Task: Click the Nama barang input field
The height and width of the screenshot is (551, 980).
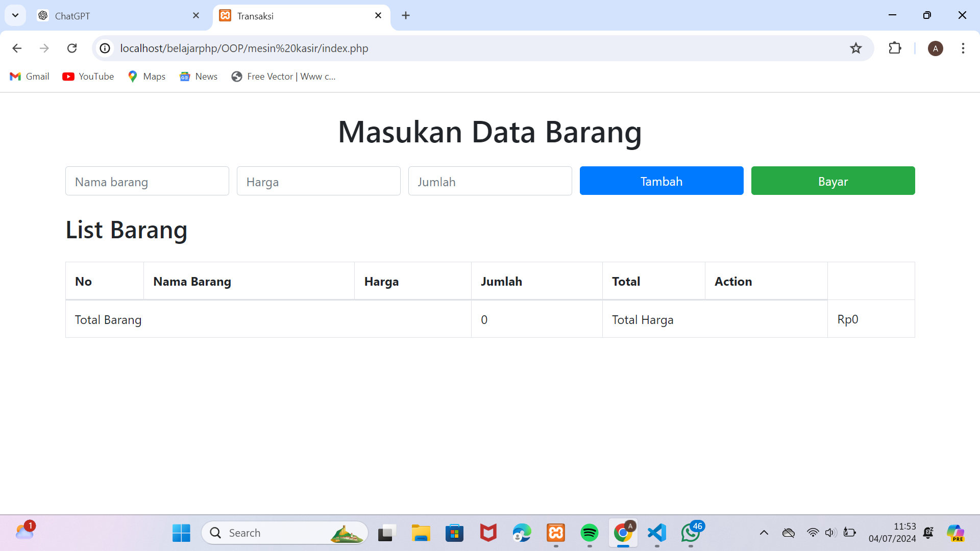Action: (x=147, y=181)
